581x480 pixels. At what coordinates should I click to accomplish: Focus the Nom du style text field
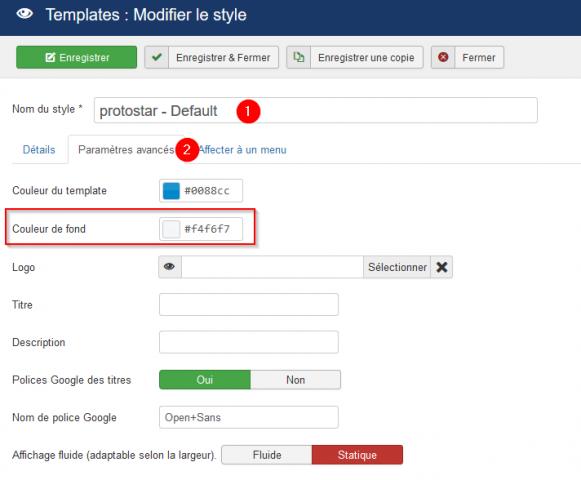point(316,110)
